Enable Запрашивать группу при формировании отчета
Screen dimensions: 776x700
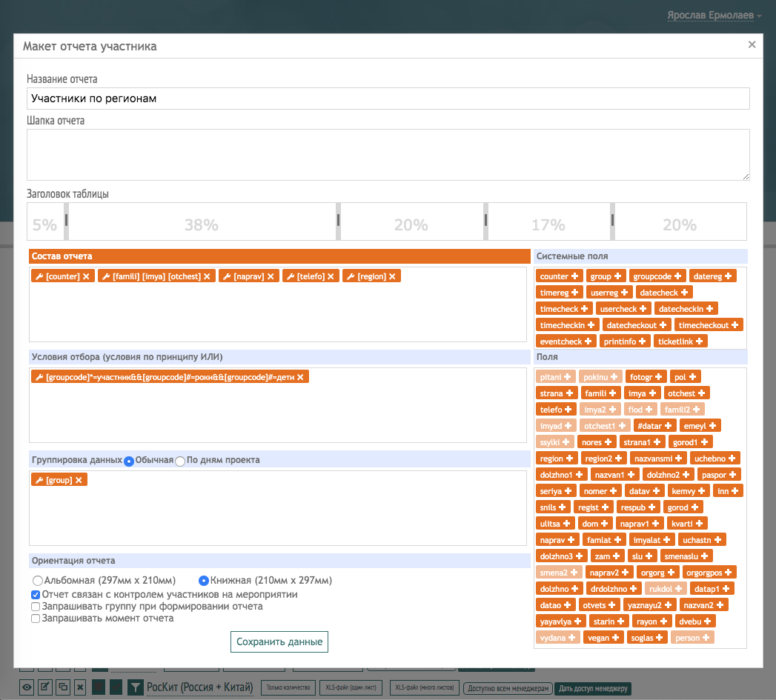pos(36,607)
